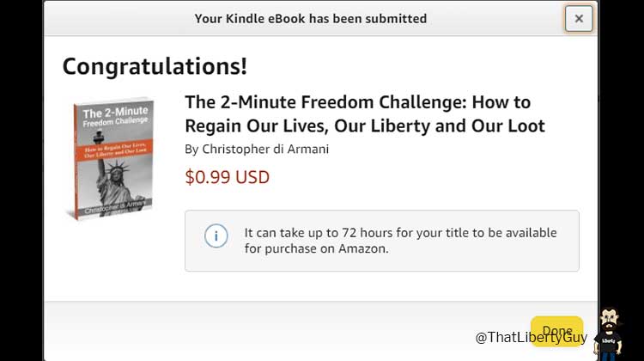This screenshot has height=361, width=644.
Task: Close the submission dialog with the X
Action: (579, 19)
